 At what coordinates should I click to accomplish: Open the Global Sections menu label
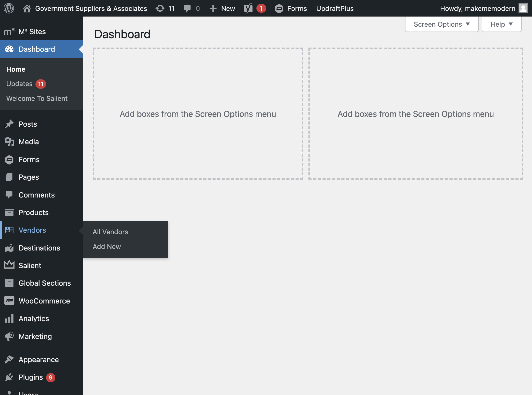(45, 283)
